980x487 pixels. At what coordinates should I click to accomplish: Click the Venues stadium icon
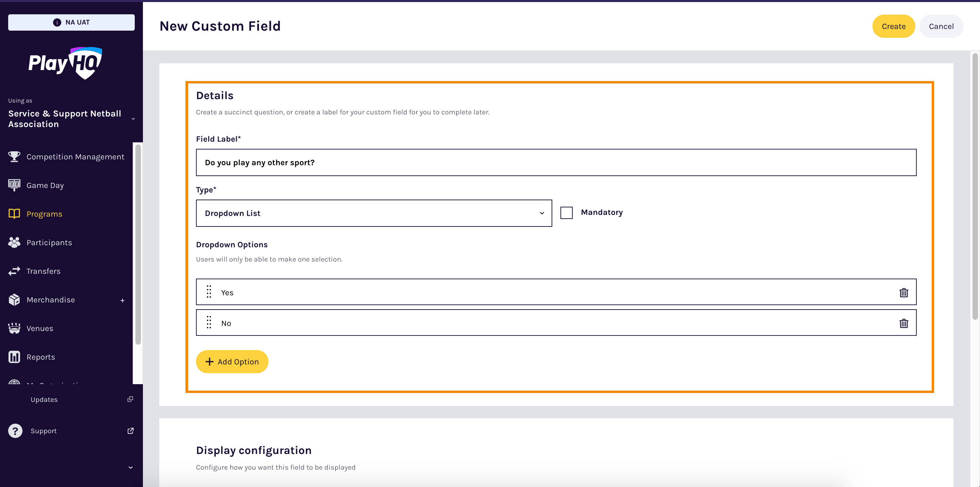pos(14,328)
